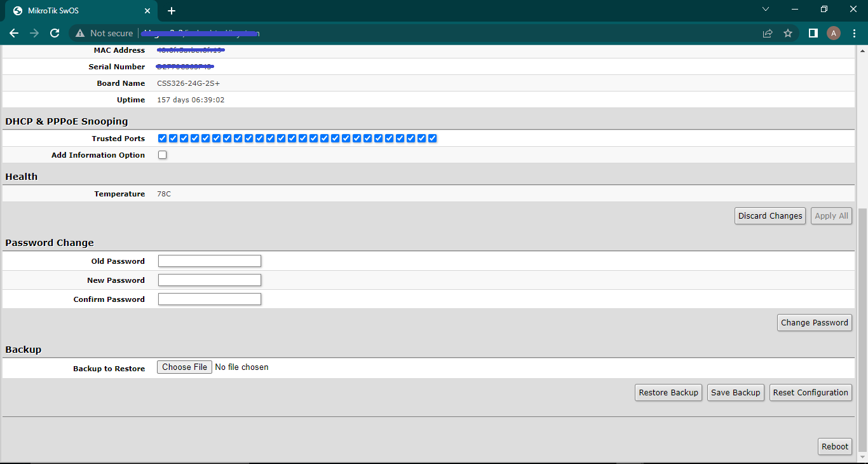Click the browser back arrow
The height and width of the screenshot is (464, 868).
click(14, 33)
